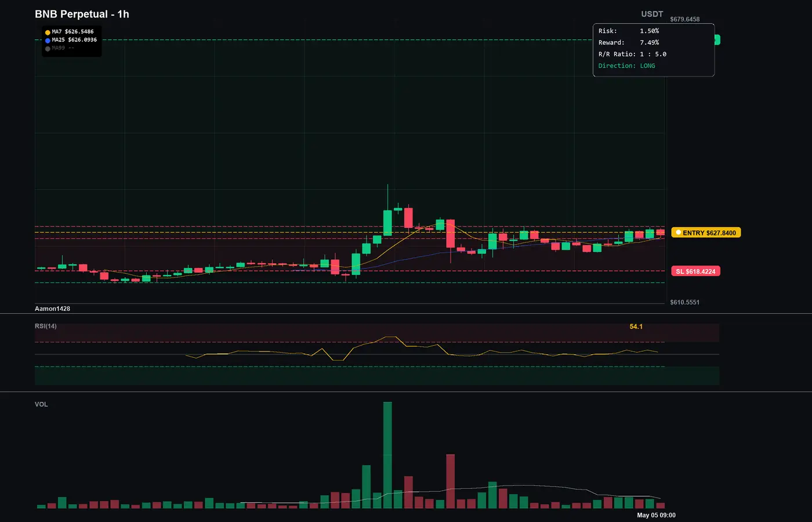This screenshot has height=522, width=812.
Task: Click the Reward 7.49% line
Action: 629,42
